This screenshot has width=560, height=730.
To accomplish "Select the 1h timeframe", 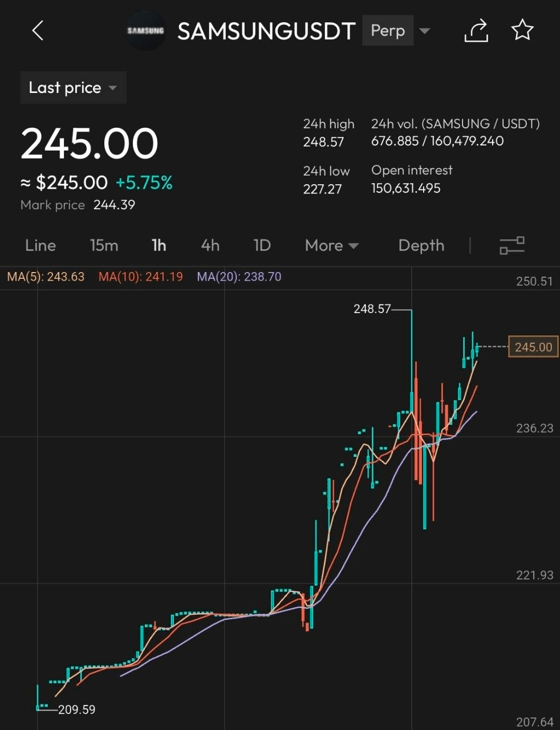I will (x=159, y=245).
